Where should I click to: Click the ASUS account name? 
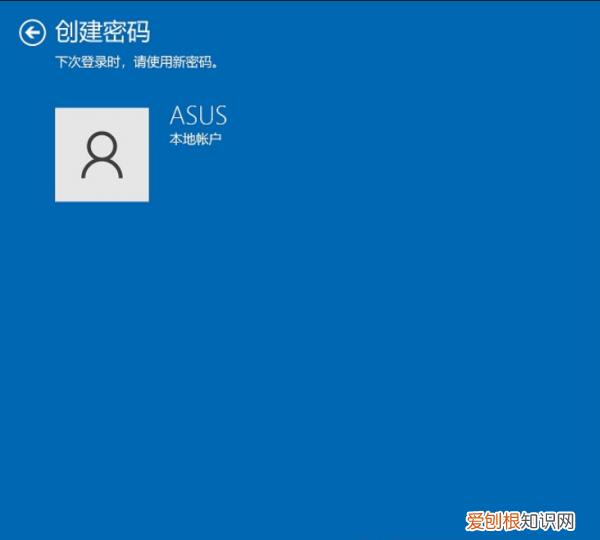click(x=198, y=116)
